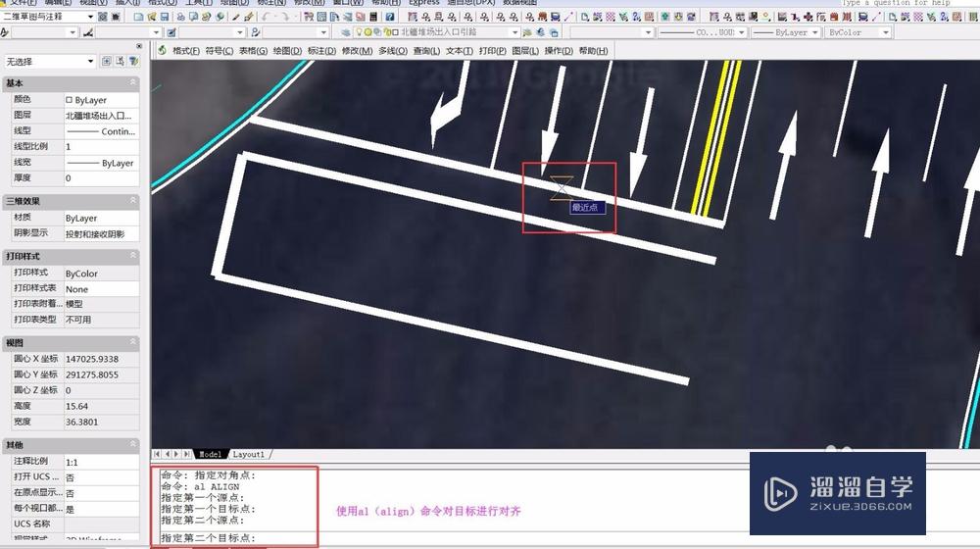Open the ByColor plot style dropdown
Image resolution: width=980 pixels, height=549 pixels.
click(857, 32)
